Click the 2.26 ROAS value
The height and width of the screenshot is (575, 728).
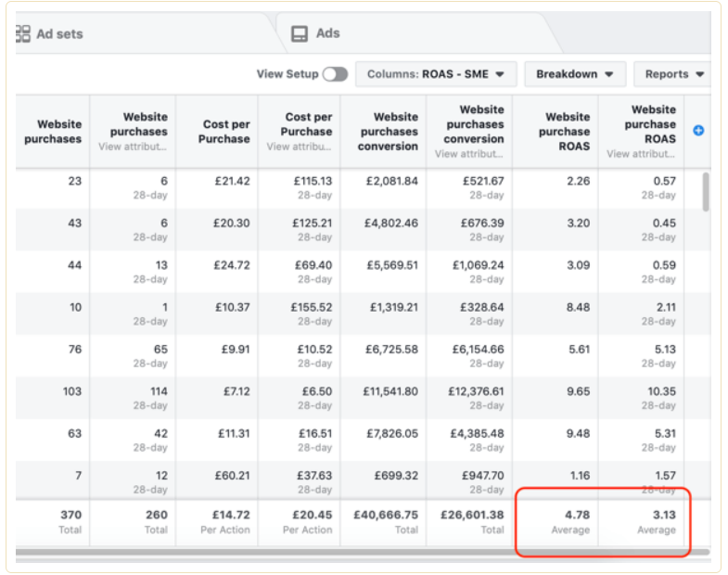[579, 181]
